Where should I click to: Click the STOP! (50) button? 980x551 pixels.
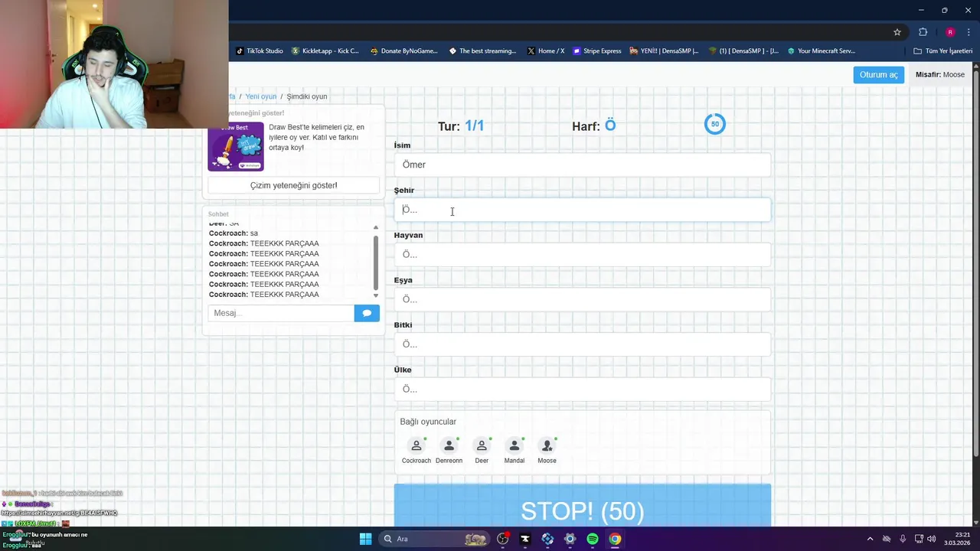[582, 506]
